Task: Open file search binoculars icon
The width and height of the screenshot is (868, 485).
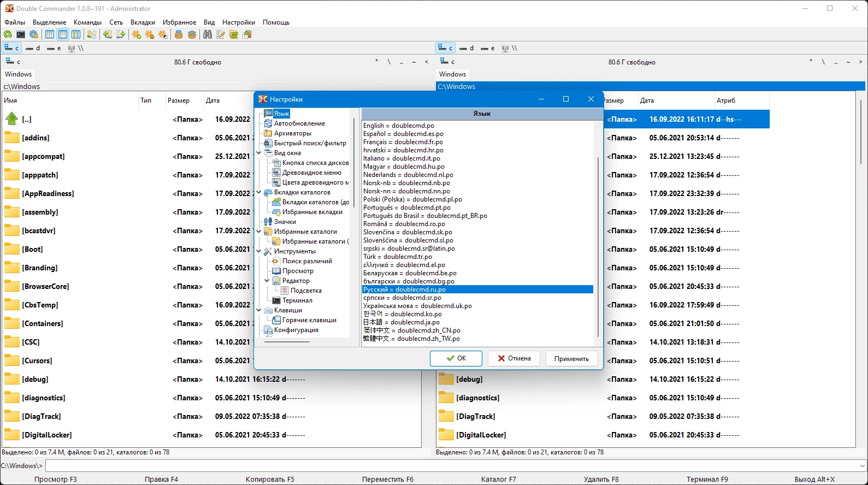Action: coord(208,34)
